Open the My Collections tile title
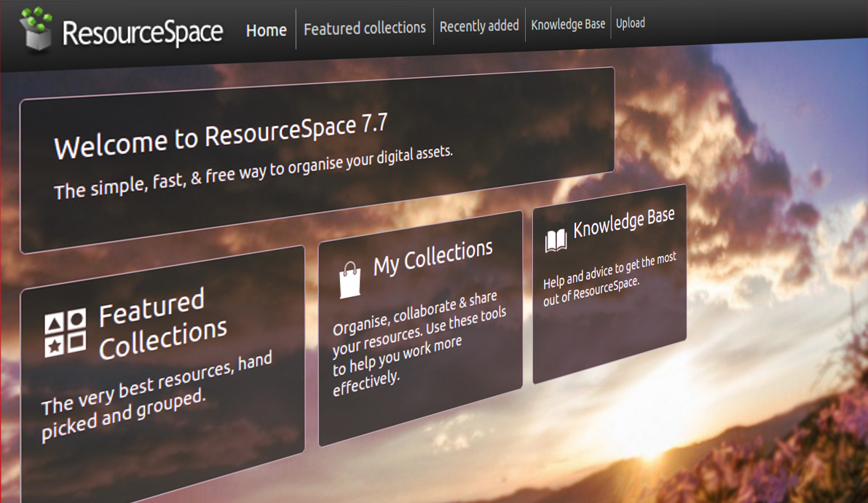Screen dimensions: 868x503 coord(433,257)
